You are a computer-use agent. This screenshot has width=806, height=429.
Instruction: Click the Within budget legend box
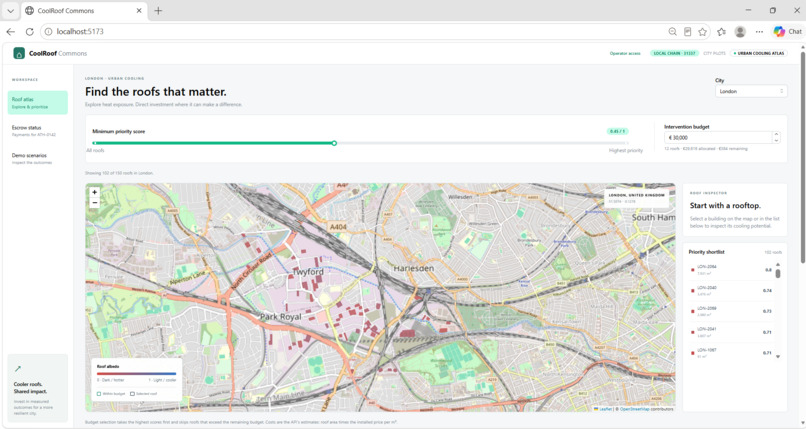pyautogui.click(x=99, y=394)
